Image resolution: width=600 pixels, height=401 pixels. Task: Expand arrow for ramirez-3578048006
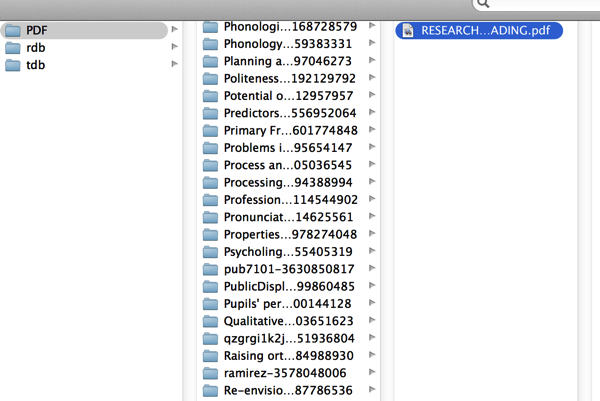tap(372, 372)
